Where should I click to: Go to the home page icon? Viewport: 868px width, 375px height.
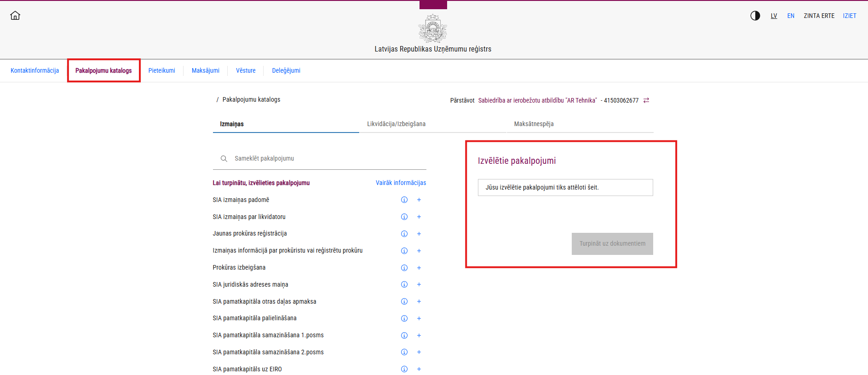tap(15, 16)
